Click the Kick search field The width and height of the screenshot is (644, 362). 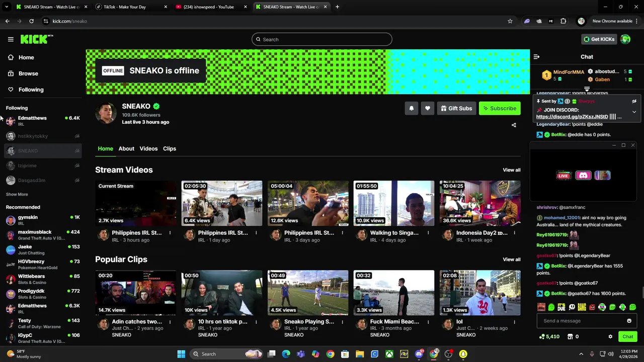pyautogui.click(x=322, y=39)
